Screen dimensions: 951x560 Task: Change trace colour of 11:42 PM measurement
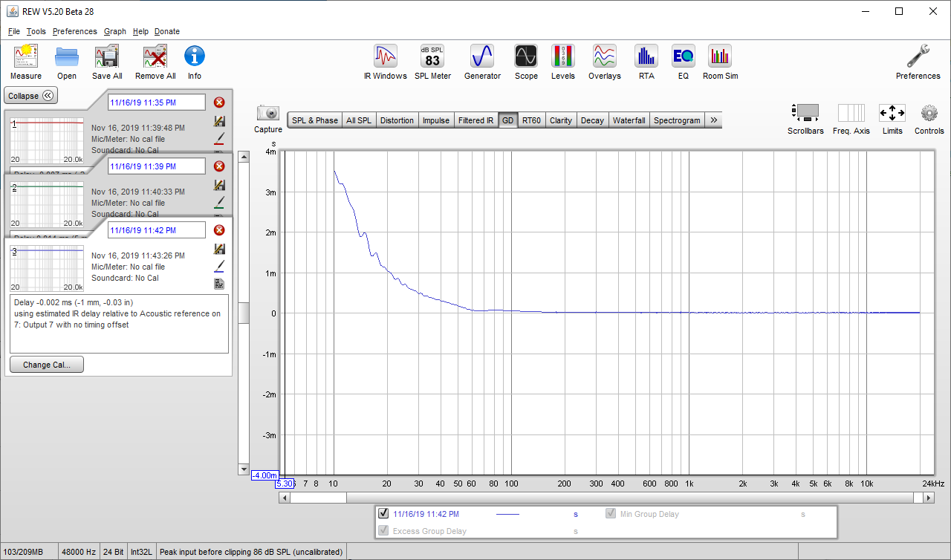pos(219,266)
